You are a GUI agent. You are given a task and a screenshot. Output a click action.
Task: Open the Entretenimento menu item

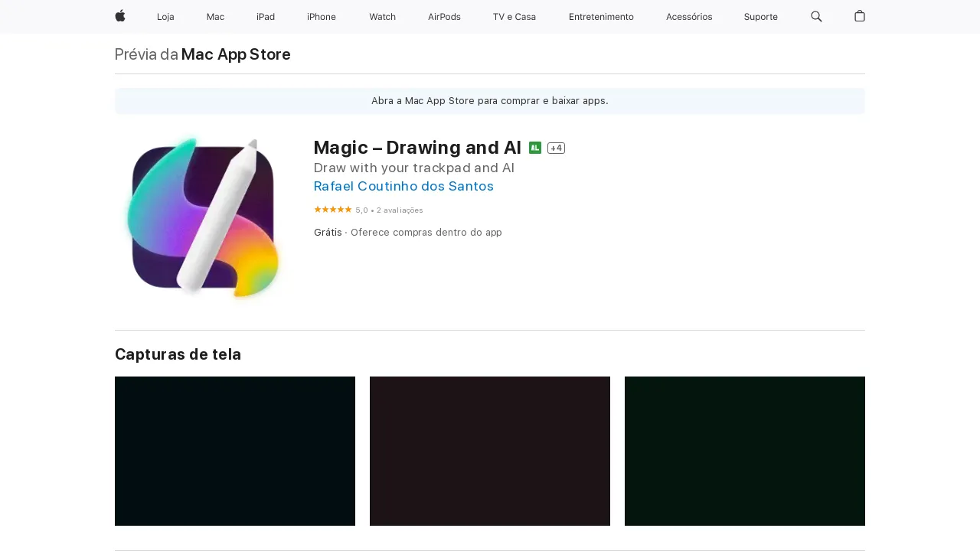coord(601,17)
